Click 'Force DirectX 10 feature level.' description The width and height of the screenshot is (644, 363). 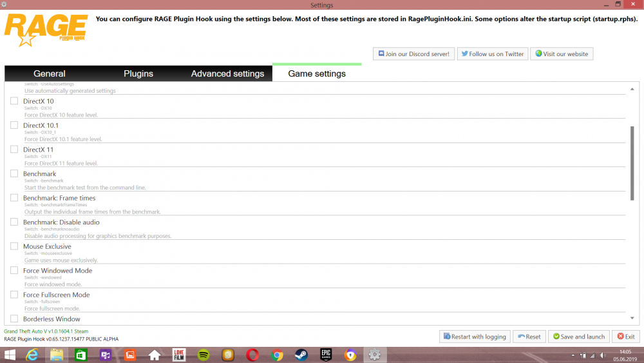click(61, 115)
